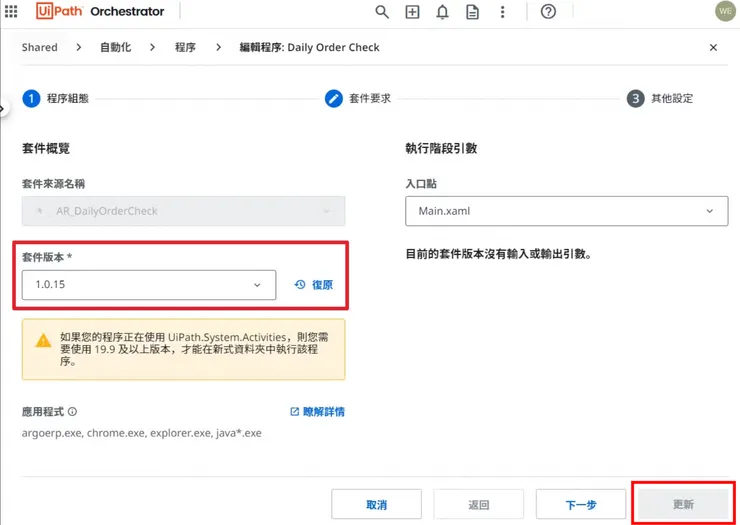The image size is (740, 525).
Task: Open the 瞭解詳情 learn more link
Action: point(317,412)
